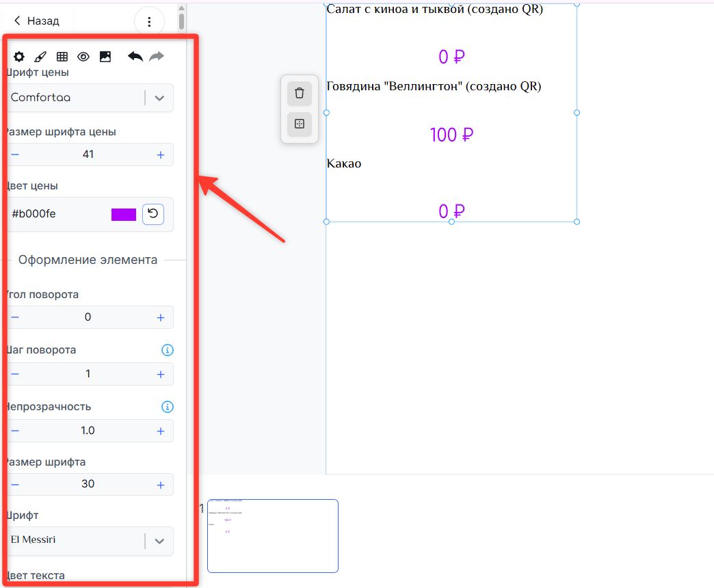The height and width of the screenshot is (588, 714).
Task: Show info for Шаг поворота
Action: (167, 350)
